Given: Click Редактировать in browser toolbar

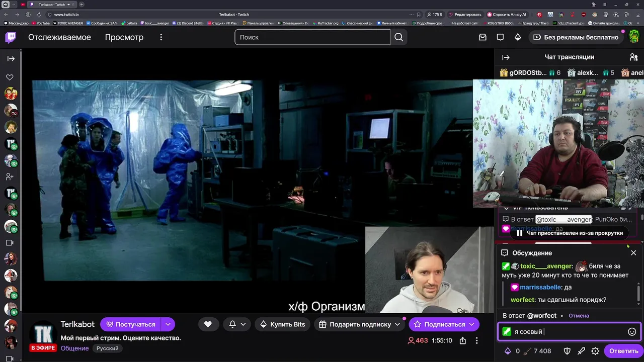Looking at the screenshot, I should 465,15.
